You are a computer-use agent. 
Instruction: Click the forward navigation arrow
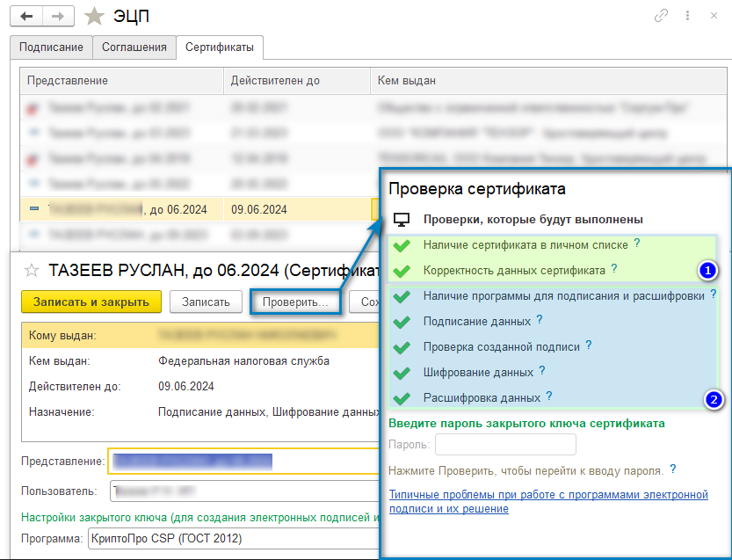tap(58, 16)
